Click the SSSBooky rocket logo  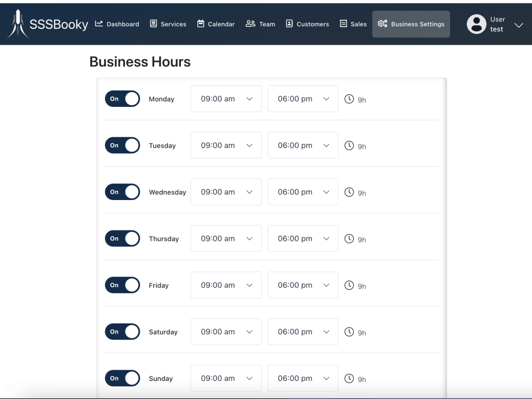click(19, 23)
